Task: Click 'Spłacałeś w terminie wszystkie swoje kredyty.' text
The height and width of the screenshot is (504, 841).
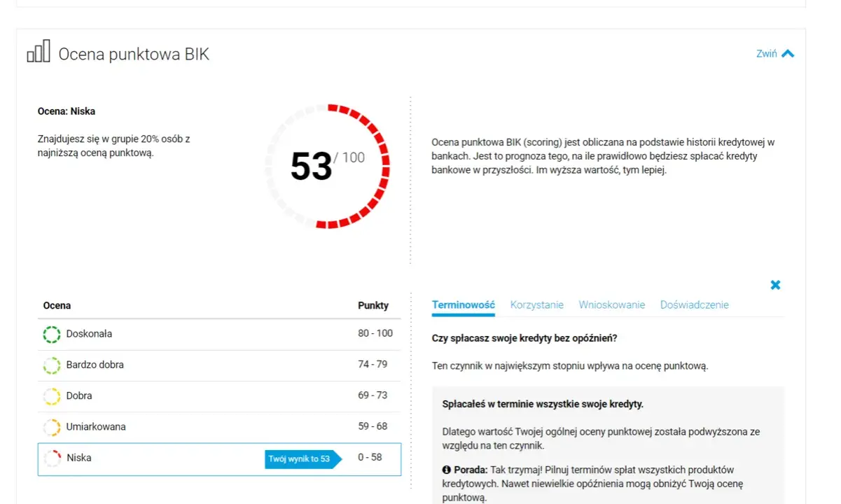Action: click(543, 404)
